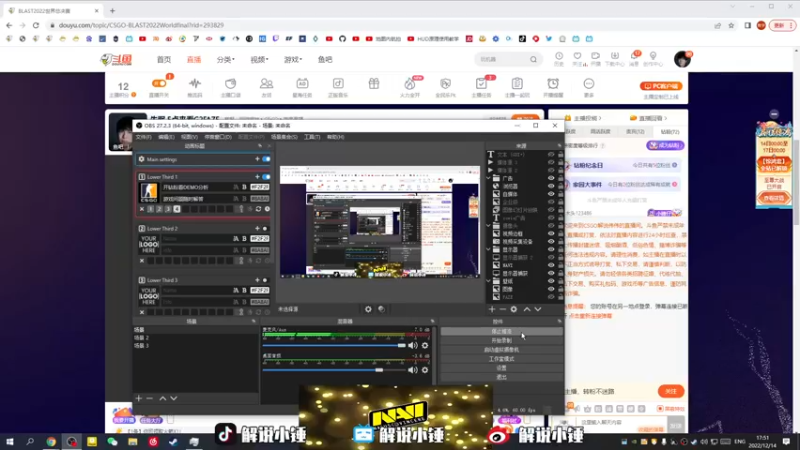Viewport: 800px width, 450px height.
Task: Toggle the Main settings switch
Action: (266, 159)
